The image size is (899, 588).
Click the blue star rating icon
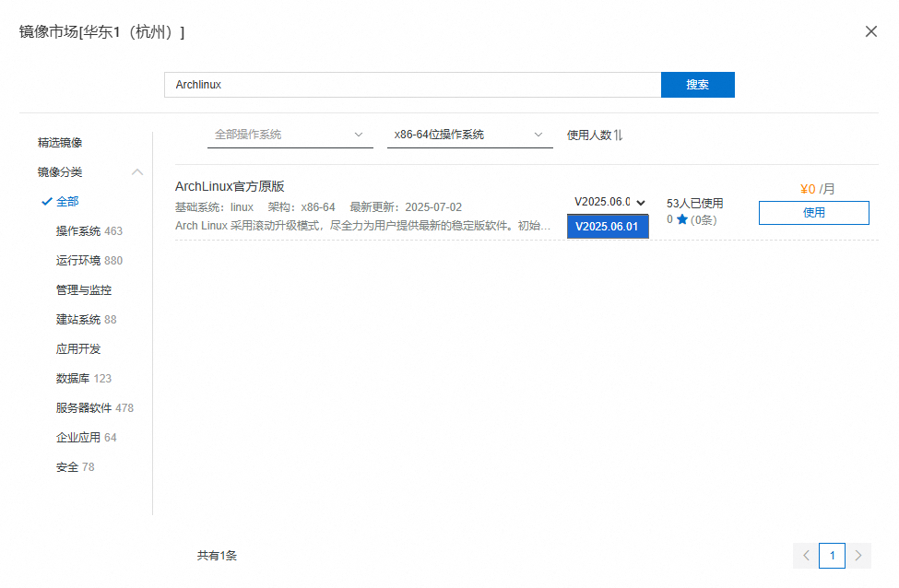click(682, 219)
